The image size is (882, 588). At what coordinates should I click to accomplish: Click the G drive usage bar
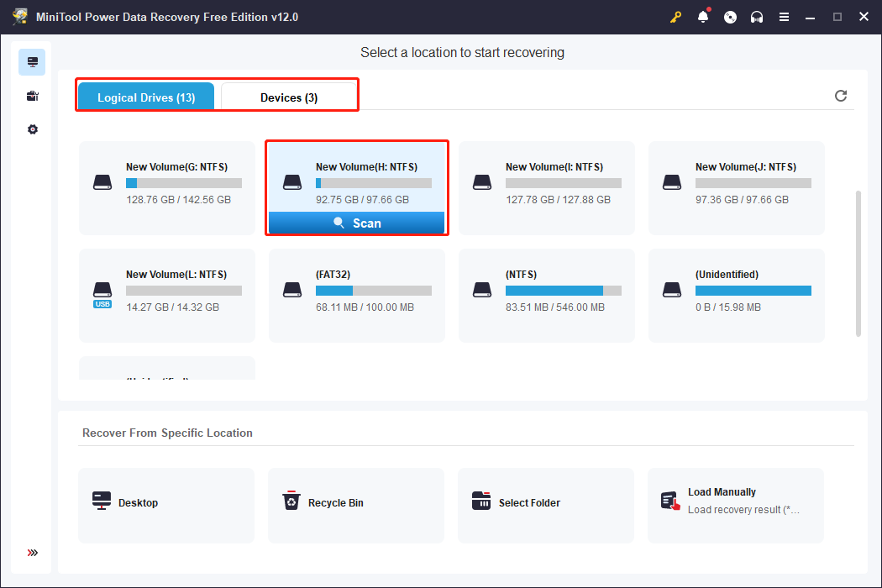click(x=184, y=183)
